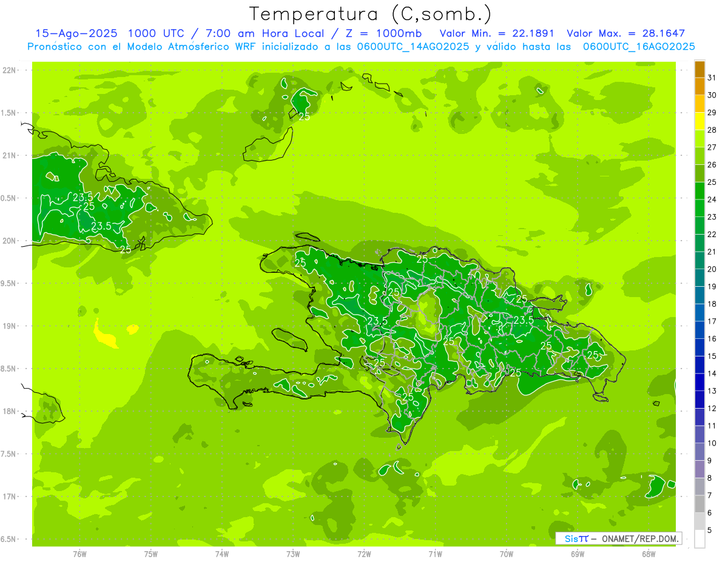The image size is (728, 562).
Task: Click the title 'Temperatura (C,somb.)'
Action: (x=371, y=14)
